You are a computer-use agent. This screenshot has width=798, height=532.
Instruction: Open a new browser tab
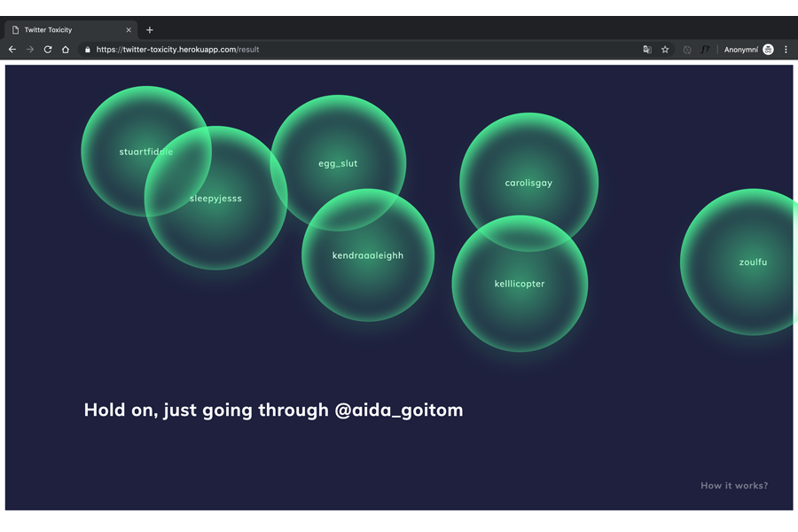[x=149, y=30]
